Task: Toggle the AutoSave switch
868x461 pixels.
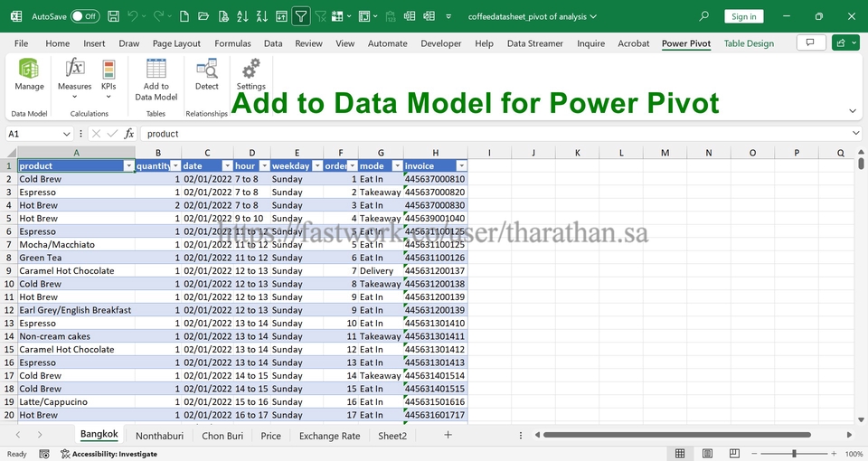Action: pos(85,16)
